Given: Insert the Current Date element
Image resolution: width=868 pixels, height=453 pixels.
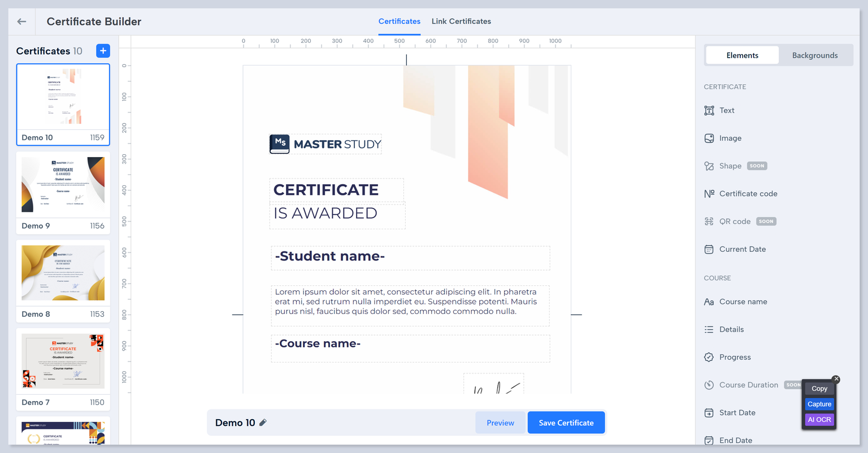Looking at the screenshot, I should [x=742, y=249].
